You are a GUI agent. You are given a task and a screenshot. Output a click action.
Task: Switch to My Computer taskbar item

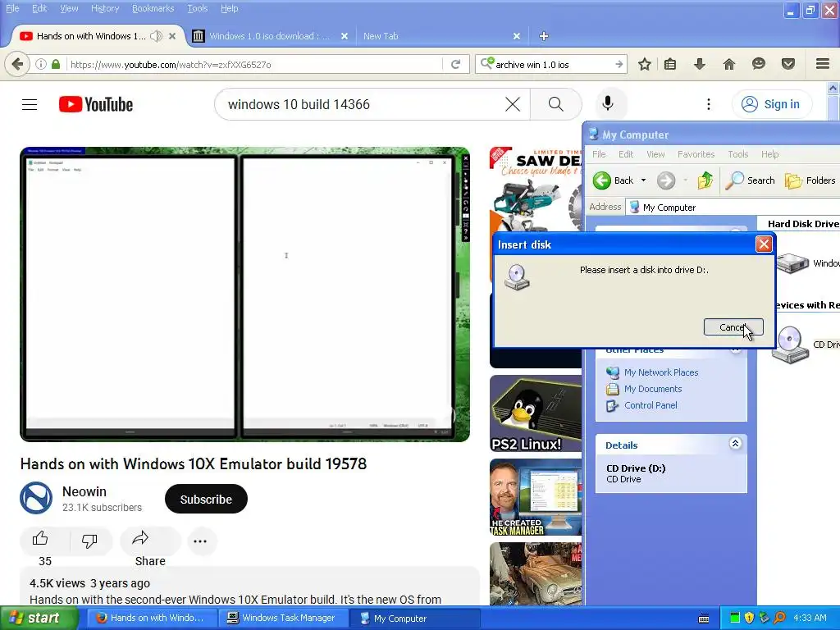(415, 619)
